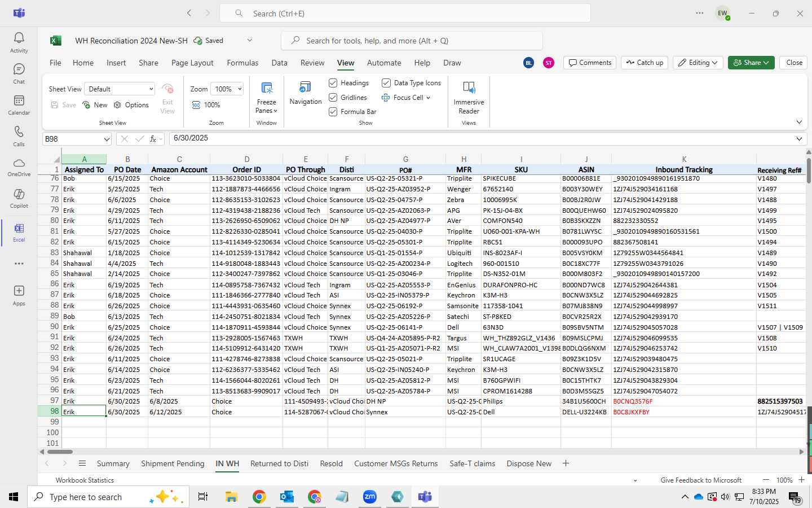Image resolution: width=812 pixels, height=508 pixels.
Task: Toggle the Gridlines checkbox
Action: pos(333,98)
